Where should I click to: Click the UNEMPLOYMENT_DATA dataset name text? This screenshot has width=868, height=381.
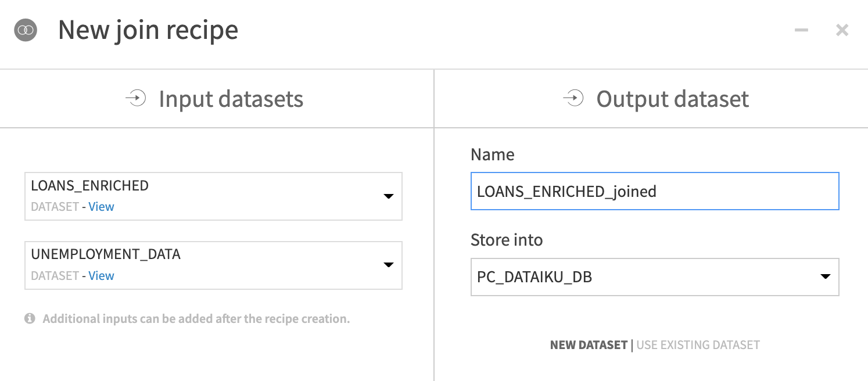(106, 254)
